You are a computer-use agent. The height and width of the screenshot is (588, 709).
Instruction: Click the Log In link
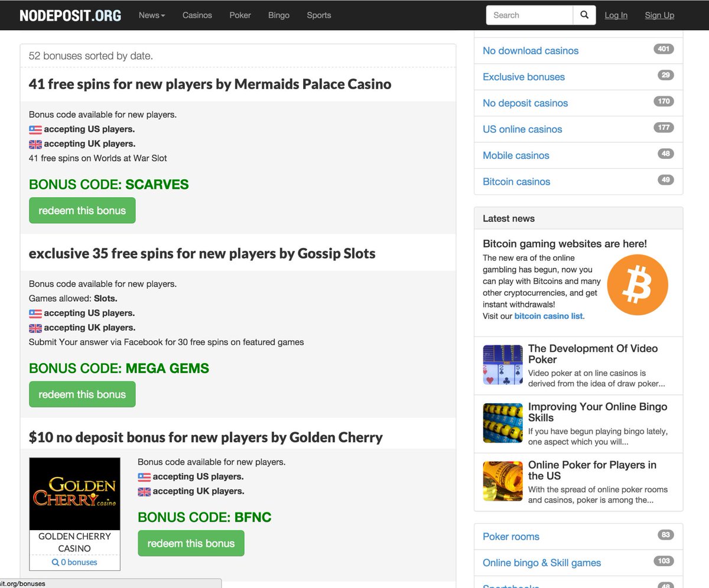click(x=616, y=15)
